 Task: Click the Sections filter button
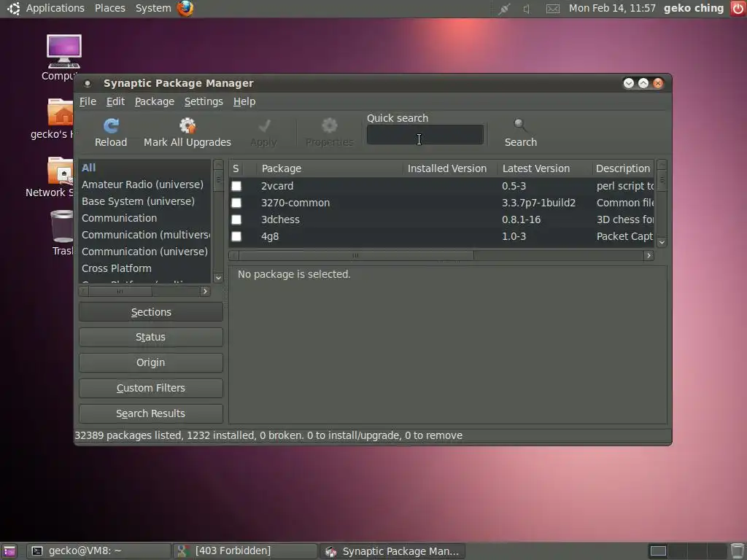[151, 312]
